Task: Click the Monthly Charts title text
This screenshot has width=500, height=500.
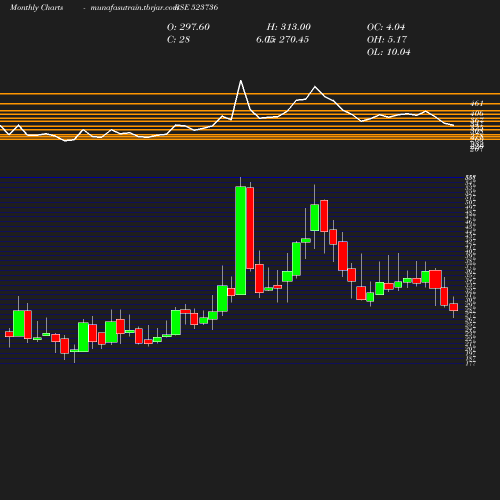Action: (x=36, y=8)
